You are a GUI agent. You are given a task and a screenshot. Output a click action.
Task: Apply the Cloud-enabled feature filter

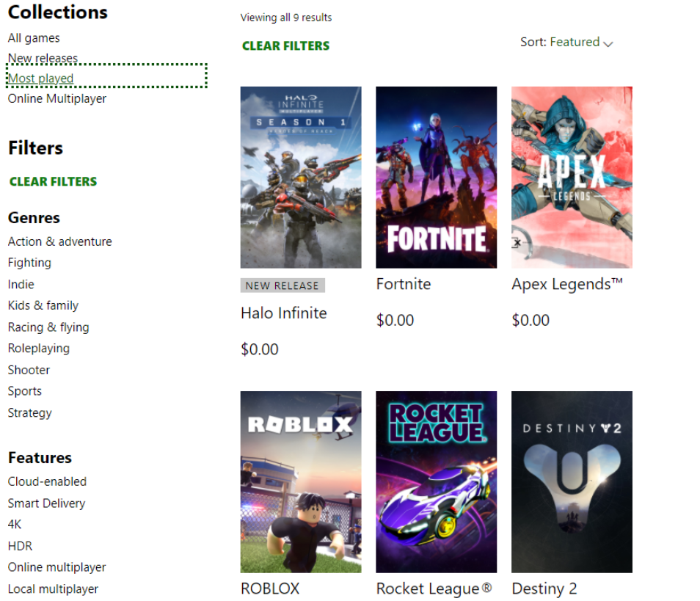(x=47, y=481)
